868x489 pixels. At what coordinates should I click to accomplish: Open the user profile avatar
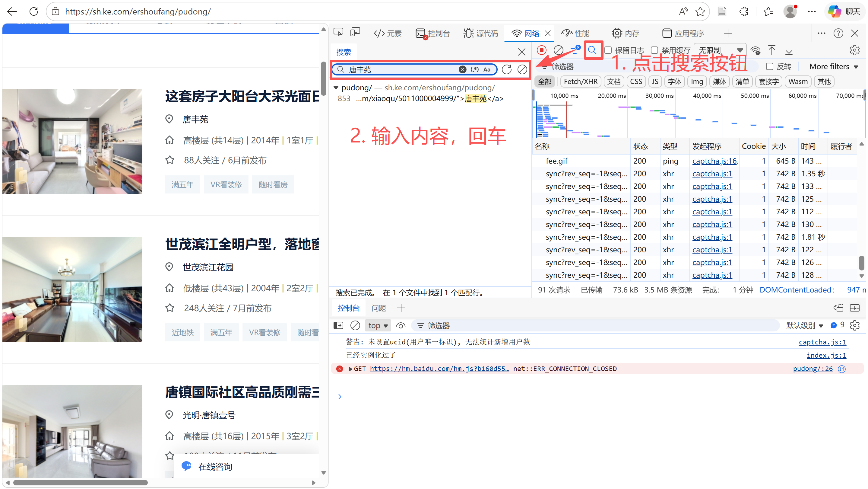(790, 11)
